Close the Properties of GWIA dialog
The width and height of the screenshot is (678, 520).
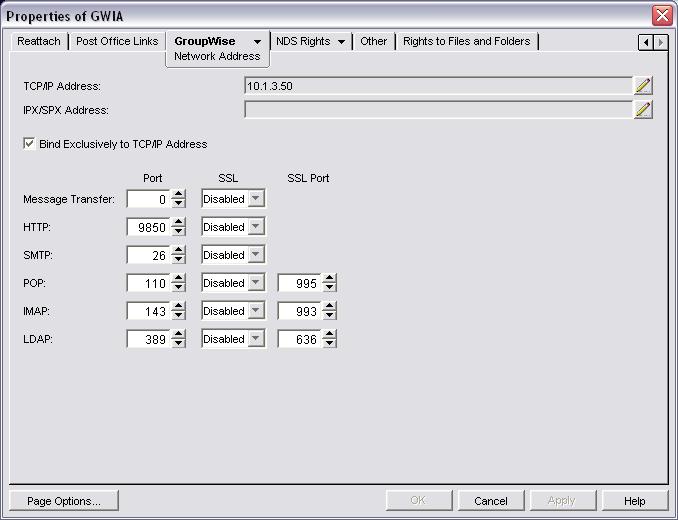tap(662, 16)
